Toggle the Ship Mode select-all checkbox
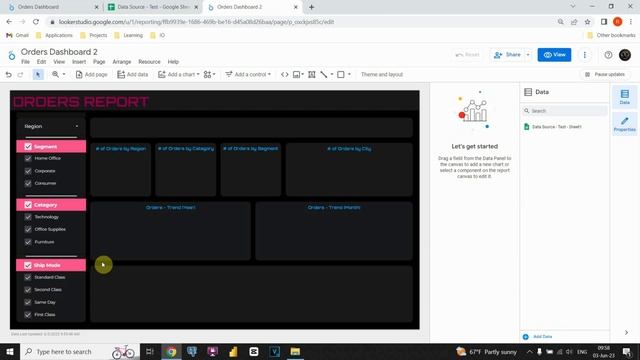Viewport: 640px width, 360px height. (28, 265)
